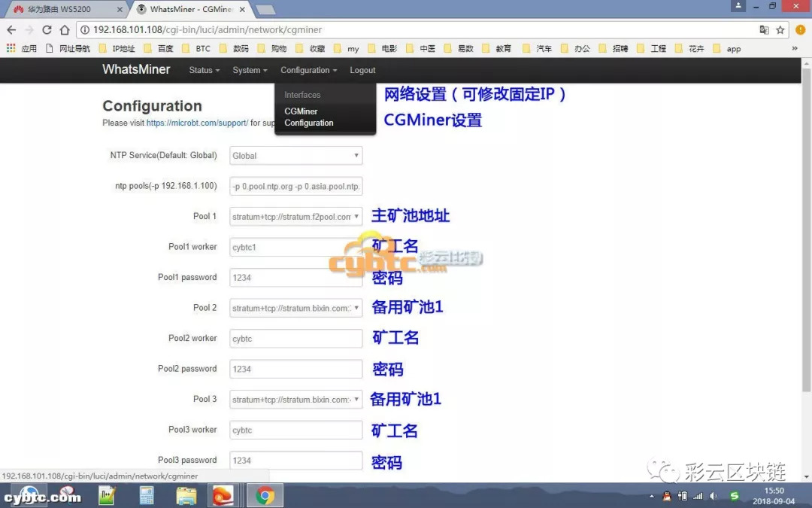Open browser home page icon

(64, 30)
